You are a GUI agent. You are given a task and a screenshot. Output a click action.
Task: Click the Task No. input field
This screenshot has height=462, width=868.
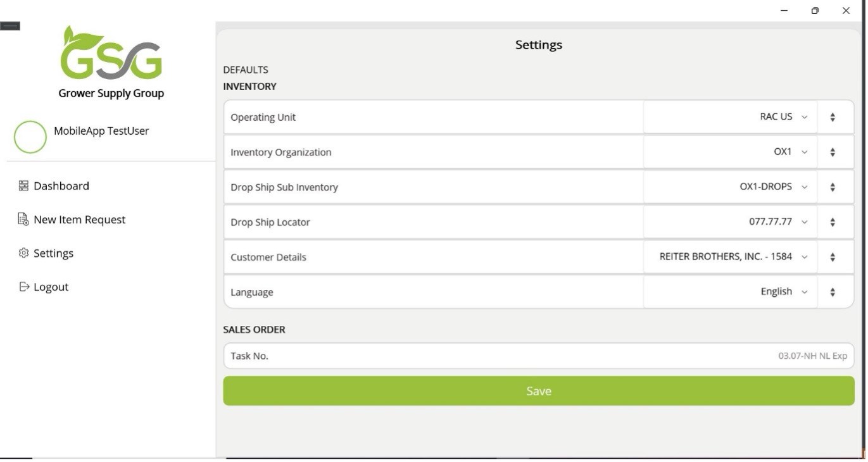pyautogui.click(x=539, y=356)
